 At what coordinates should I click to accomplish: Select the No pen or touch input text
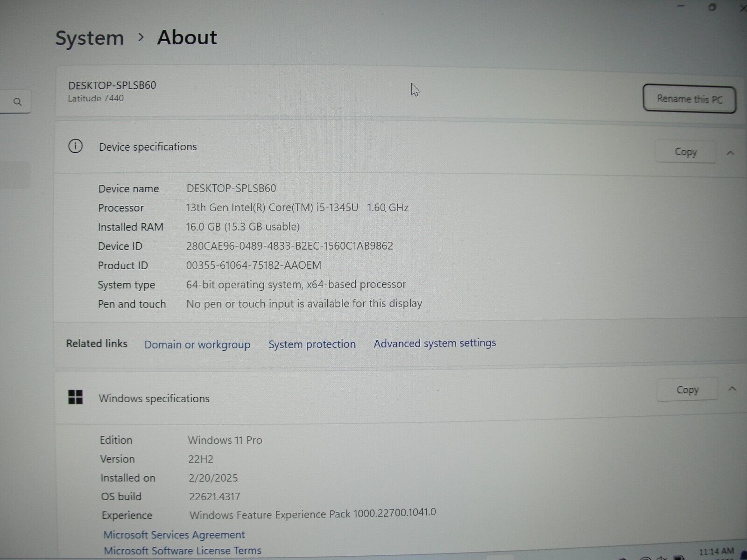[x=304, y=304]
